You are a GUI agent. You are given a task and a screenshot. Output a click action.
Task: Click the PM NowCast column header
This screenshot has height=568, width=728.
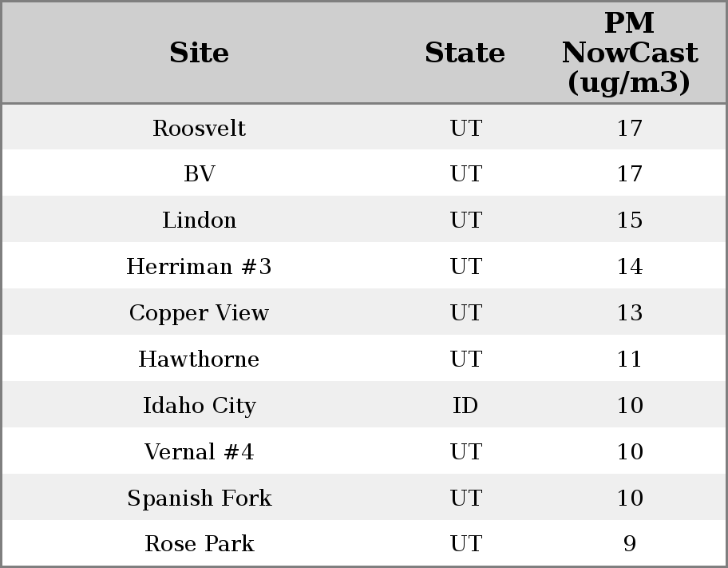[629, 53]
